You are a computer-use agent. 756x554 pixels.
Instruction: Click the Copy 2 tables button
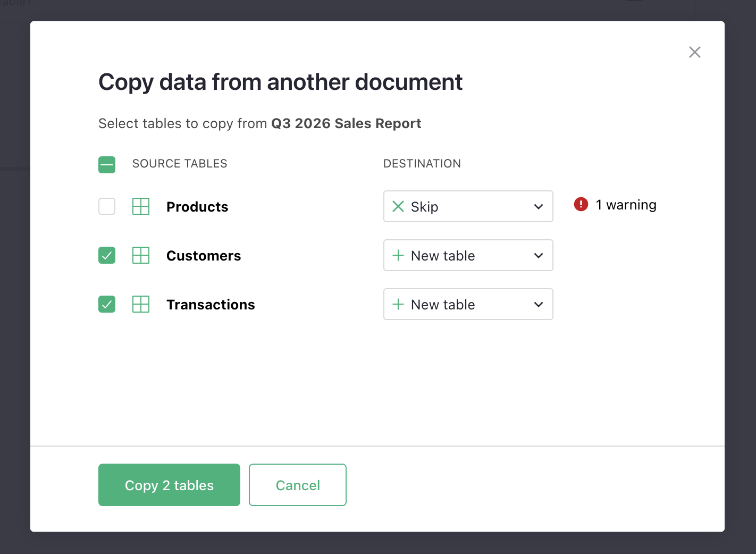[x=169, y=485]
